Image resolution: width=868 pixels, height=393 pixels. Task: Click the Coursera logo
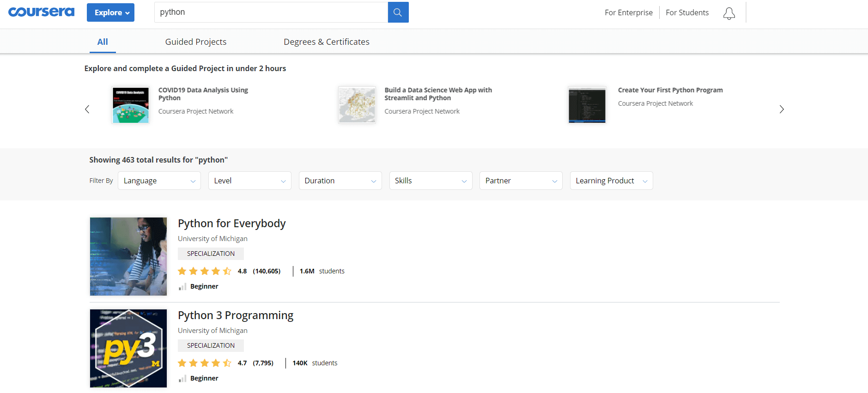[41, 12]
